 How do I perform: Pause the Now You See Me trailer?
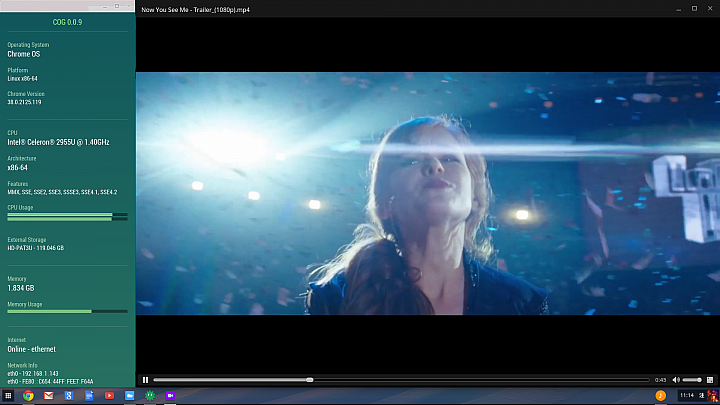(x=146, y=380)
